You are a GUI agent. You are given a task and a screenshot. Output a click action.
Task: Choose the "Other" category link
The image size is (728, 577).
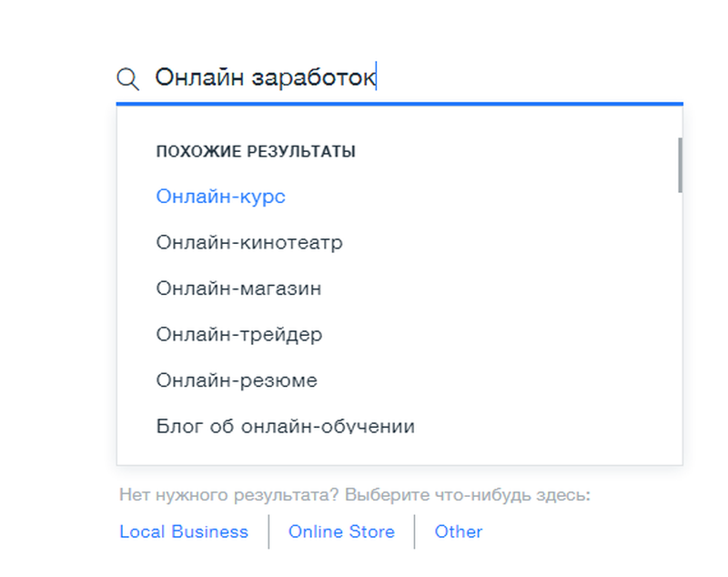click(x=459, y=531)
